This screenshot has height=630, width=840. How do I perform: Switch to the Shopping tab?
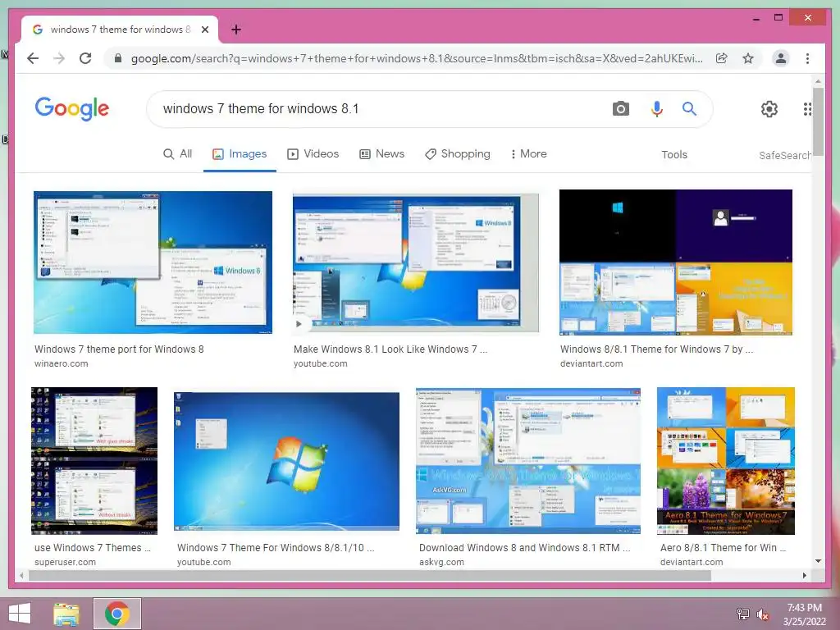458,154
